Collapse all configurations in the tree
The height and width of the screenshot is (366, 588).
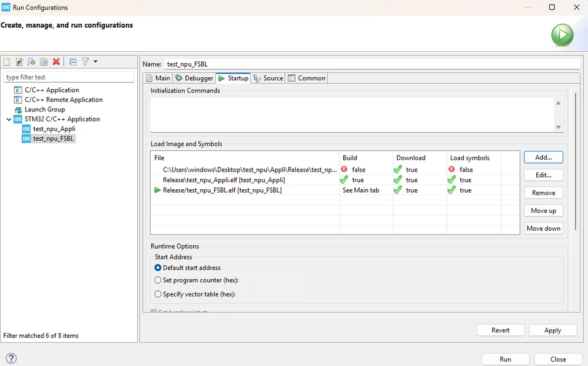73,61
